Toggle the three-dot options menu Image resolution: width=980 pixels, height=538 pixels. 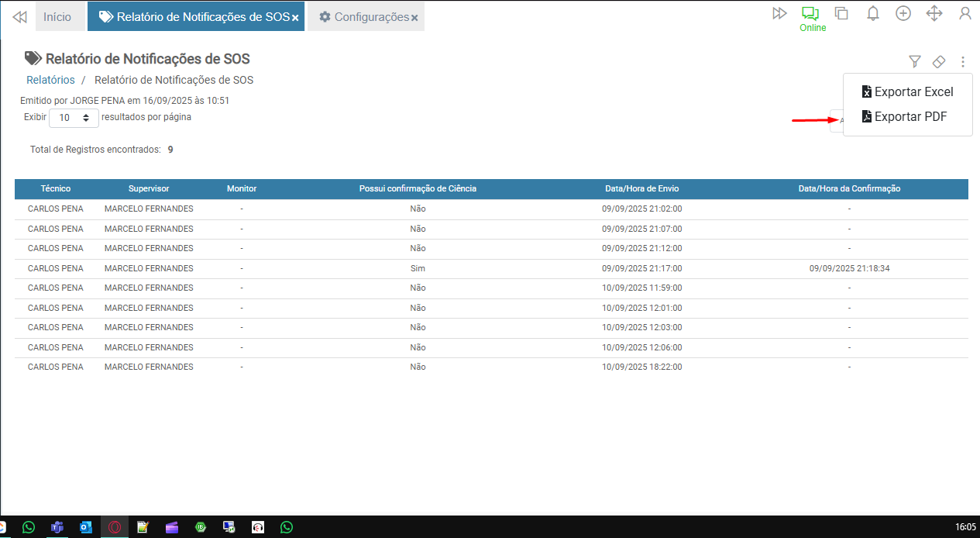tap(963, 61)
